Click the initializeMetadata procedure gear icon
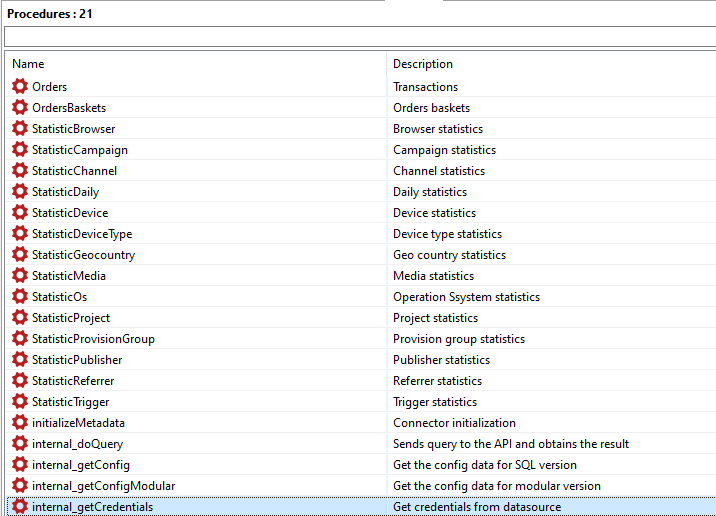 coord(20,423)
